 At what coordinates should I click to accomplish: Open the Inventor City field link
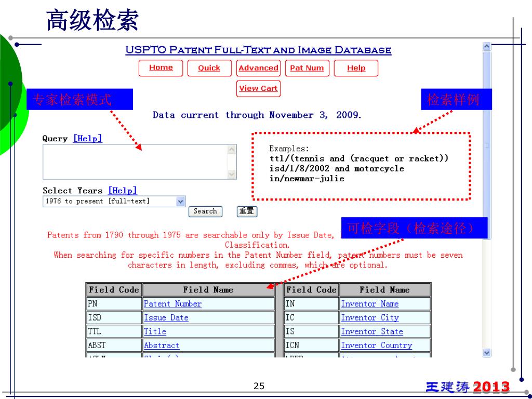pyautogui.click(x=370, y=317)
